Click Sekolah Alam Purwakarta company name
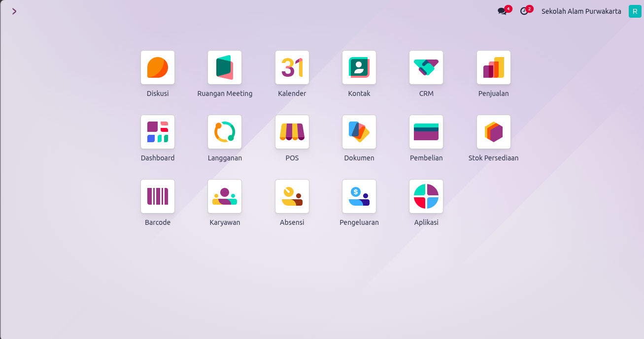 click(x=581, y=11)
